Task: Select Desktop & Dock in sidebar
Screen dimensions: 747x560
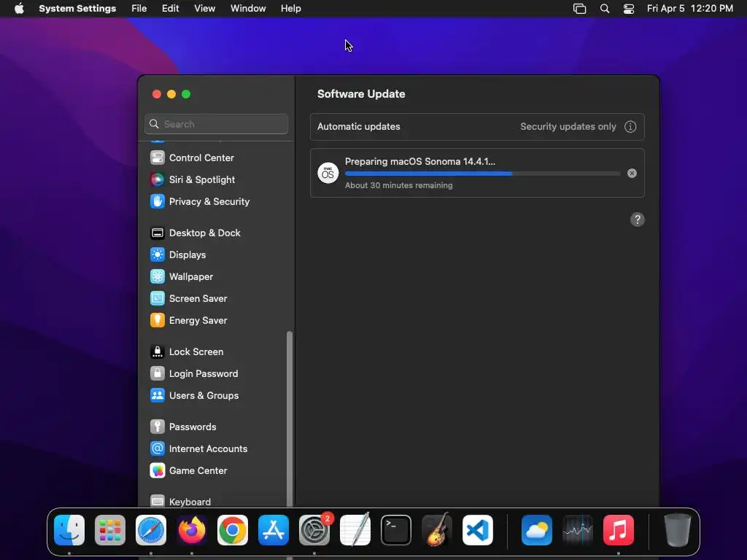Action: (195, 233)
